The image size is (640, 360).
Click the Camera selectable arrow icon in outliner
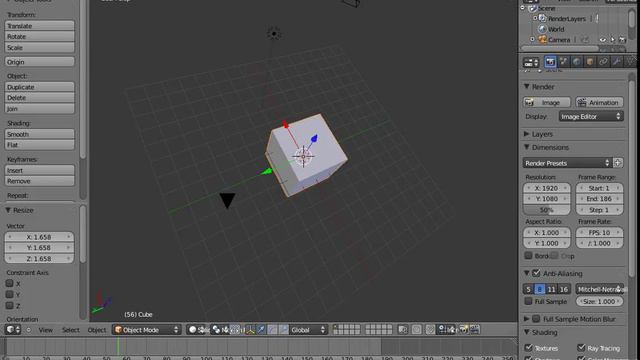coord(612,40)
